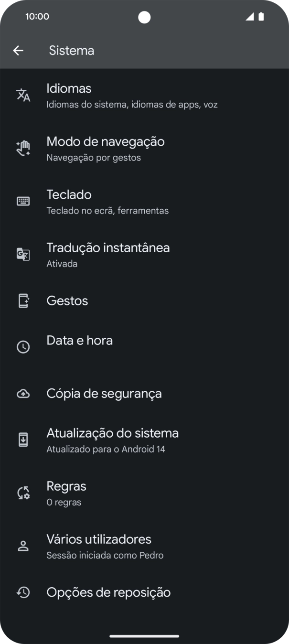Click the Vários utilizadores person icon

[x=23, y=546]
